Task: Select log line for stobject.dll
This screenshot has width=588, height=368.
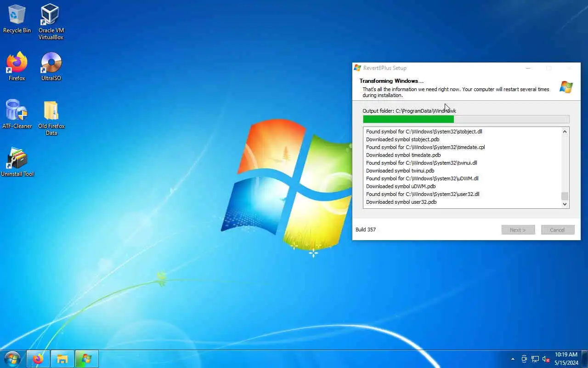Action: pyautogui.click(x=424, y=132)
